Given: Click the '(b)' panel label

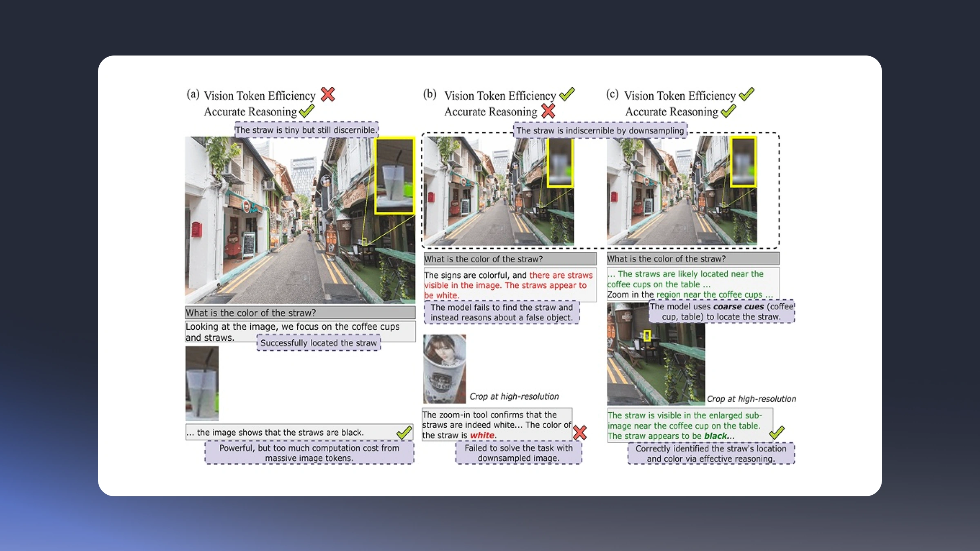Looking at the screenshot, I should 430,94.
